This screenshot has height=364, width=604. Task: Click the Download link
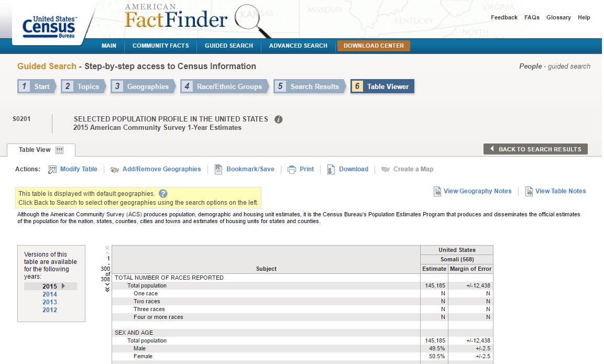click(x=353, y=169)
